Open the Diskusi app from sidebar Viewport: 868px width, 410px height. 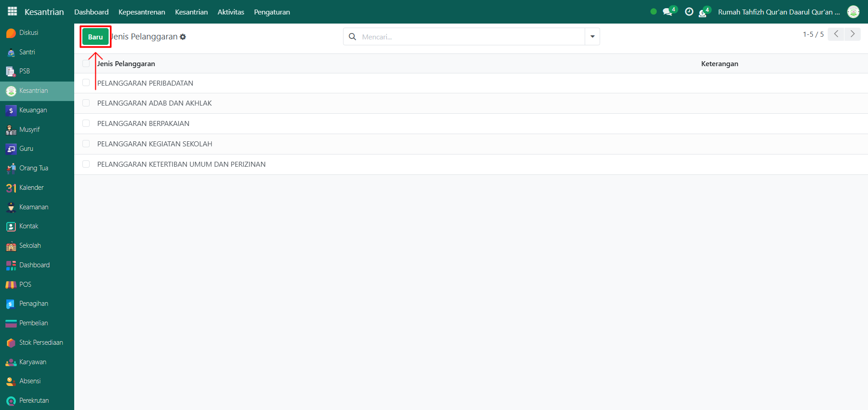tap(28, 33)
